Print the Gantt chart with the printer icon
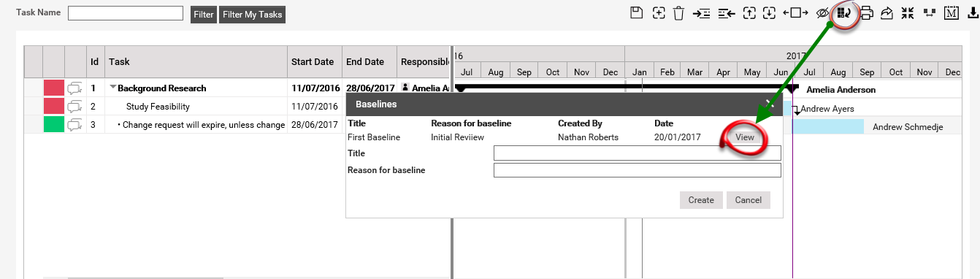Image resolution: width=980 pixels, height=279 pixels. pyautogui.click(x=867, y=12)
